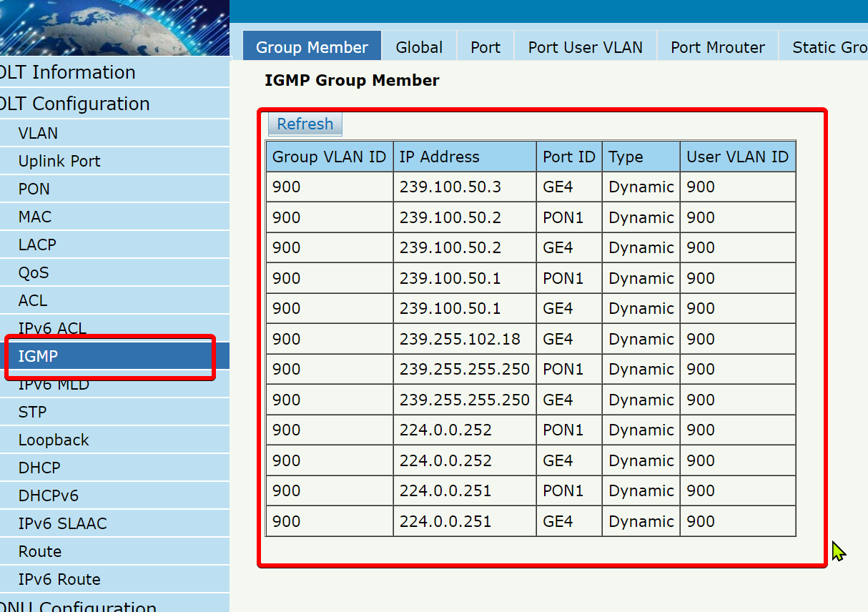This screenshot has width=868, height=612.
Task: Open the PON menu item
Action: (34, 189)
